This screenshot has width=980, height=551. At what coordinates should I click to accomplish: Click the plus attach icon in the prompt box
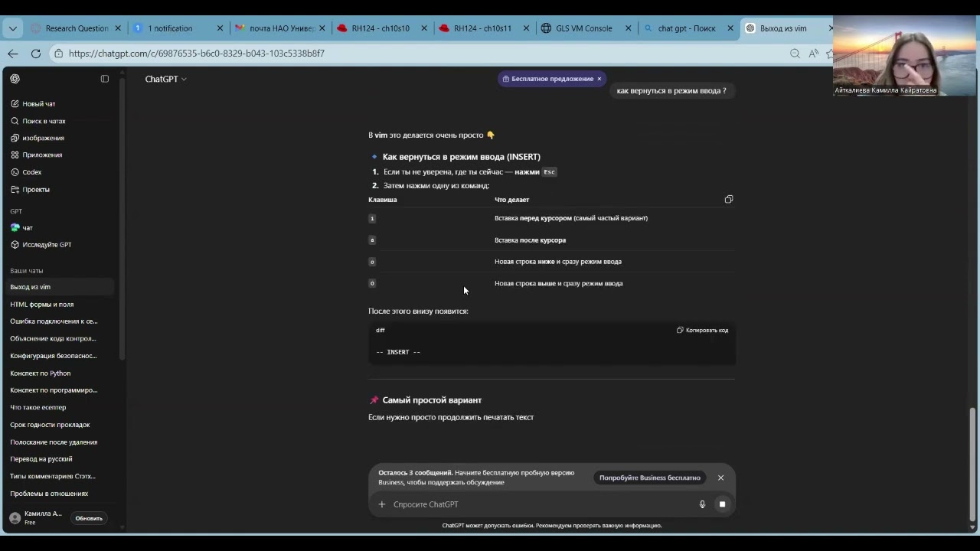(x=381, y=504)
